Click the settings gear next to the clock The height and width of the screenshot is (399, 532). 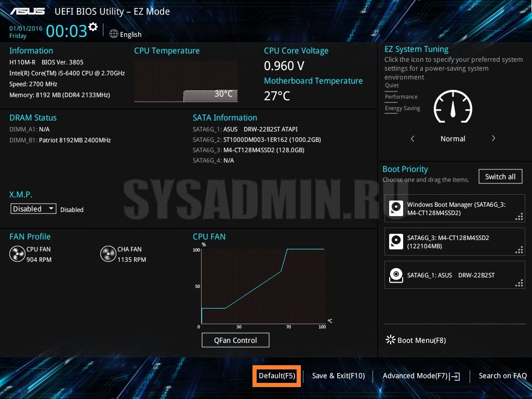pyautogui.click(x=93, y=27)
